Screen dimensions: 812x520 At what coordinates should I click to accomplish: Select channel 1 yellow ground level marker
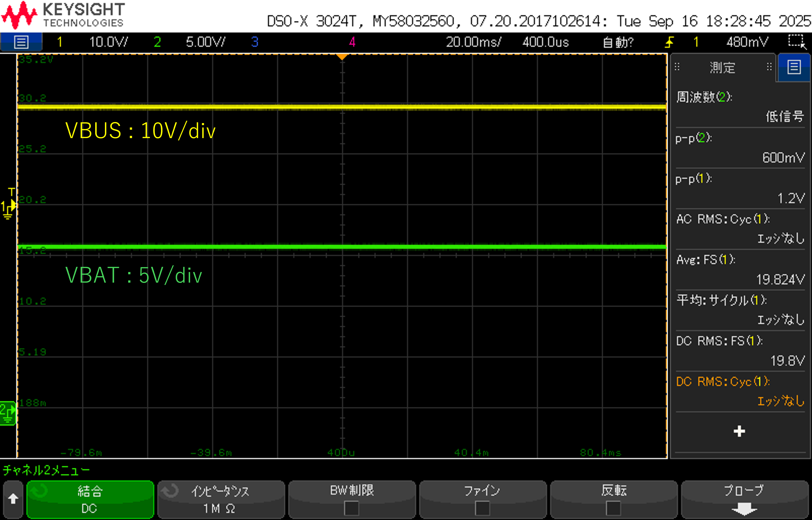pos(8,206)
